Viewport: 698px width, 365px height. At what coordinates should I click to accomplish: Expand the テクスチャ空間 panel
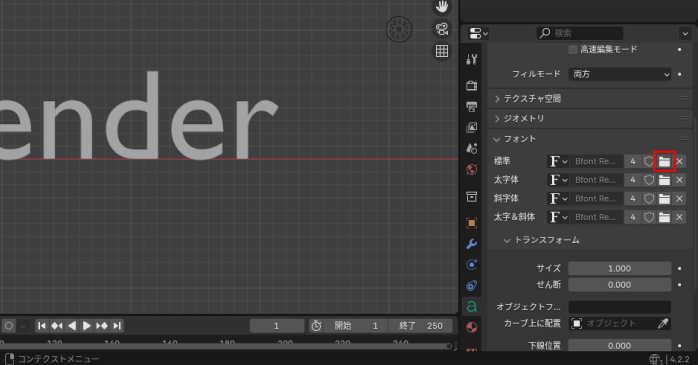[590, 98]
